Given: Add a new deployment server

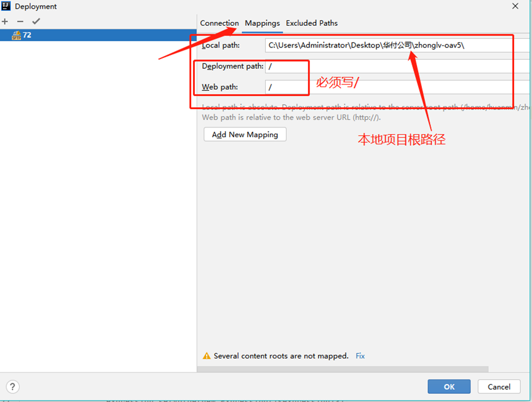Looking at the screenshot, I should coord(5,20).
